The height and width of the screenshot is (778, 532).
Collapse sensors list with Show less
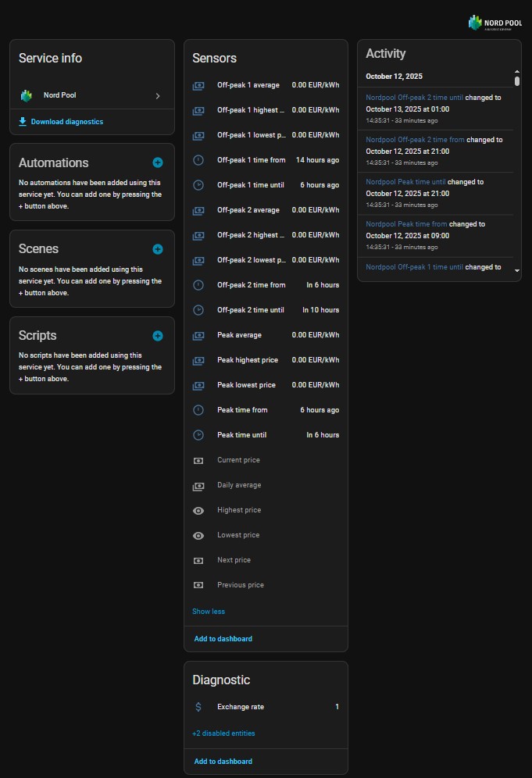209,612
